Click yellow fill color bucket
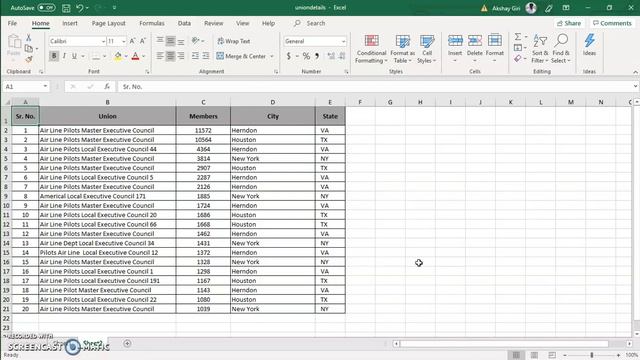Image resolution: width=640 pixels, height=360 pixels. [118, 56]
